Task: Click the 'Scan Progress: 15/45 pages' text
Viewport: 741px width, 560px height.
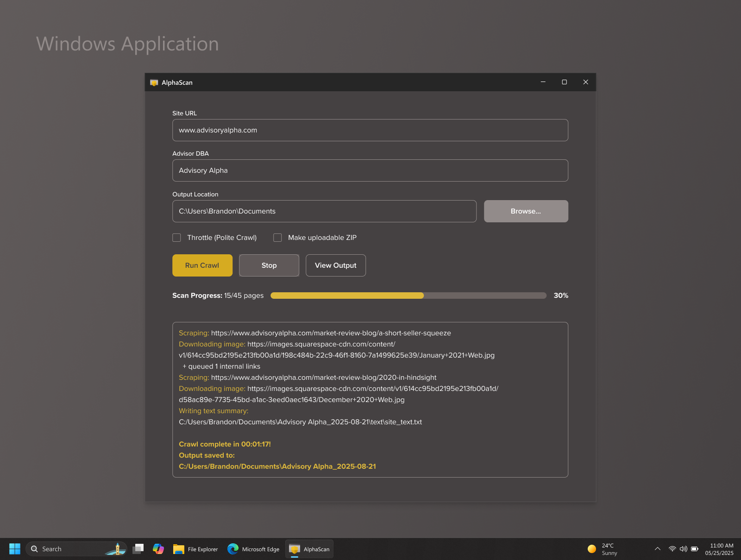Action: click(218, 296)
